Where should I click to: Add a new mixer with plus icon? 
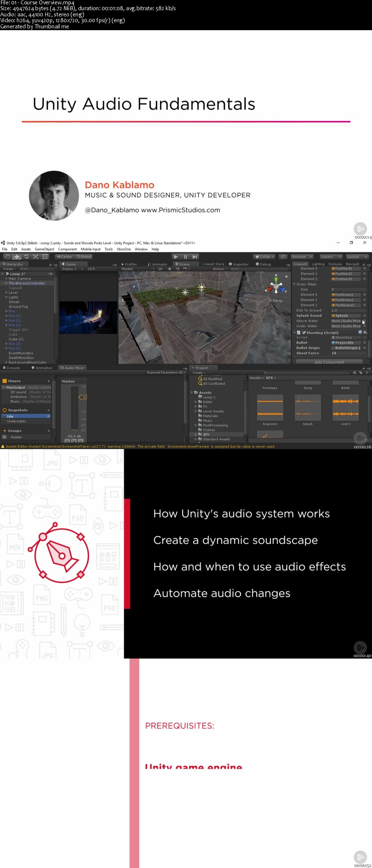(x=49, y=381)
